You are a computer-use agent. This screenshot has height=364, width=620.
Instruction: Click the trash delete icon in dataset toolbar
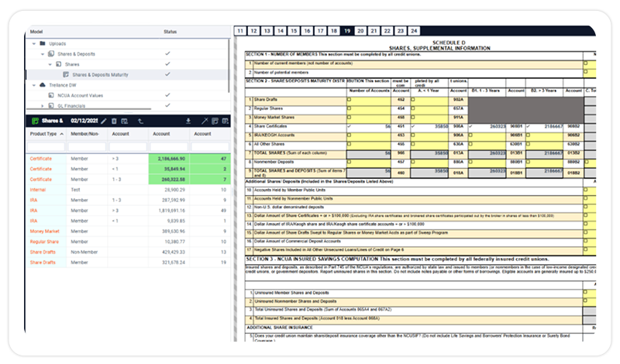pyautogui.click(x=114, y=122)
